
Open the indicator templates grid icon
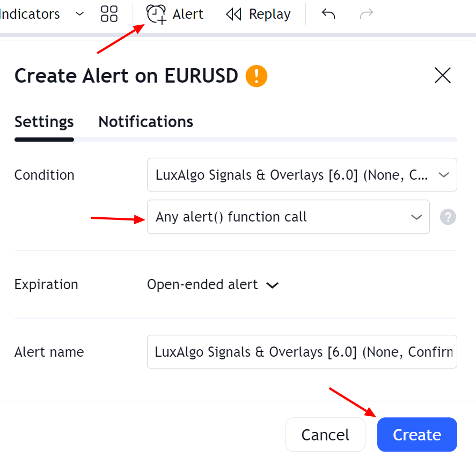coord(109,14)
